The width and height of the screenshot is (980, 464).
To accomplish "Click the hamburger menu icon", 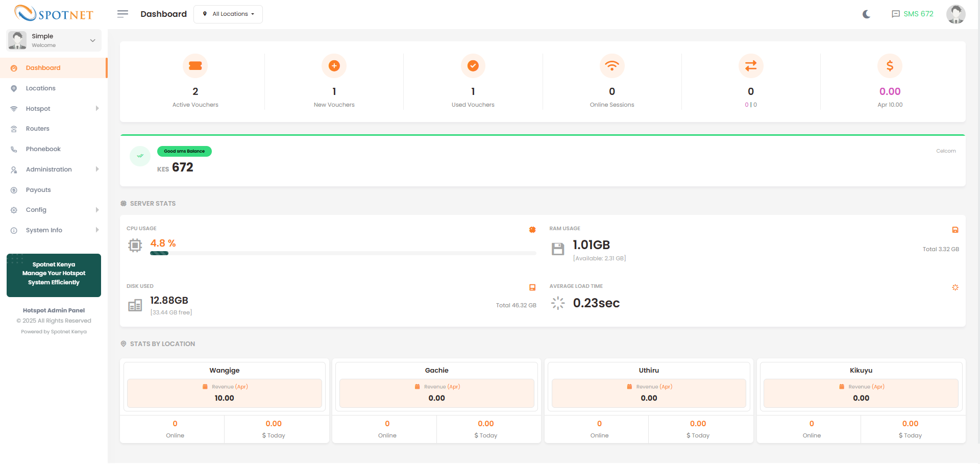I will (122, 14).
